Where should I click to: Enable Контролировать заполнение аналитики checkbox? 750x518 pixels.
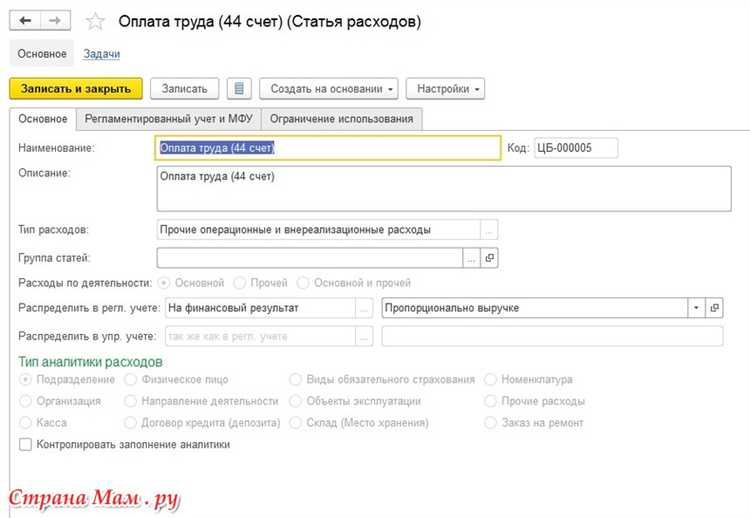(x=25, y=444)
